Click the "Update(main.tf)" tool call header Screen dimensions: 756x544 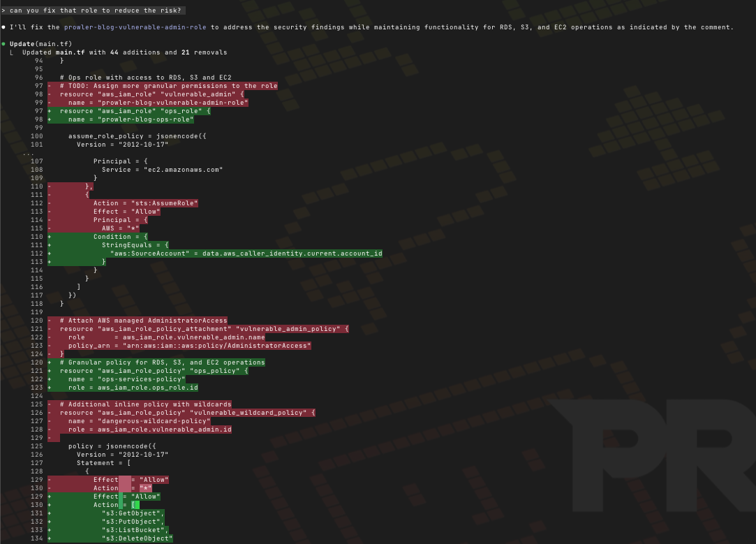(x=40, y=44)
